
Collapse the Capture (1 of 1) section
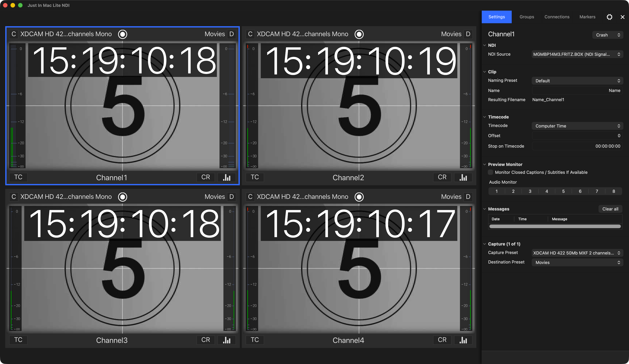[x=485, y=244]
